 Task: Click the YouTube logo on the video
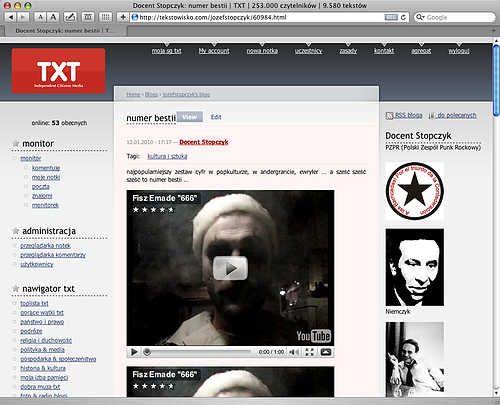pyautogui.click(x=314, y=336)
